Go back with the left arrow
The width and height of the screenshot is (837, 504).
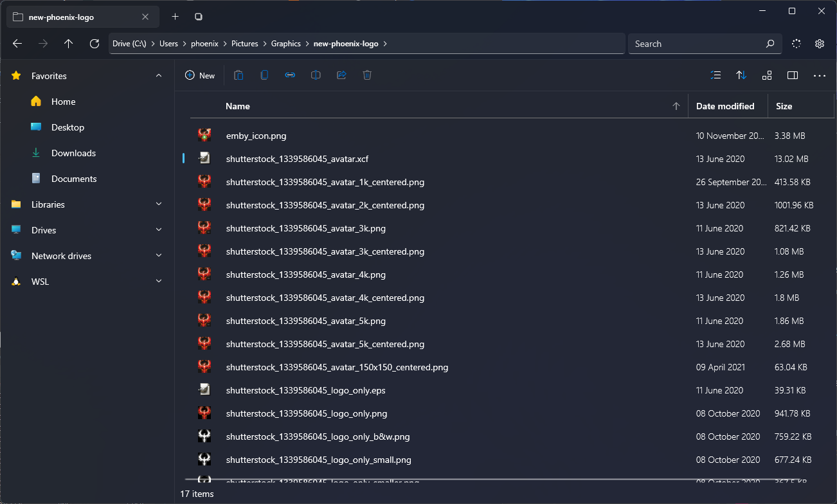17,44
